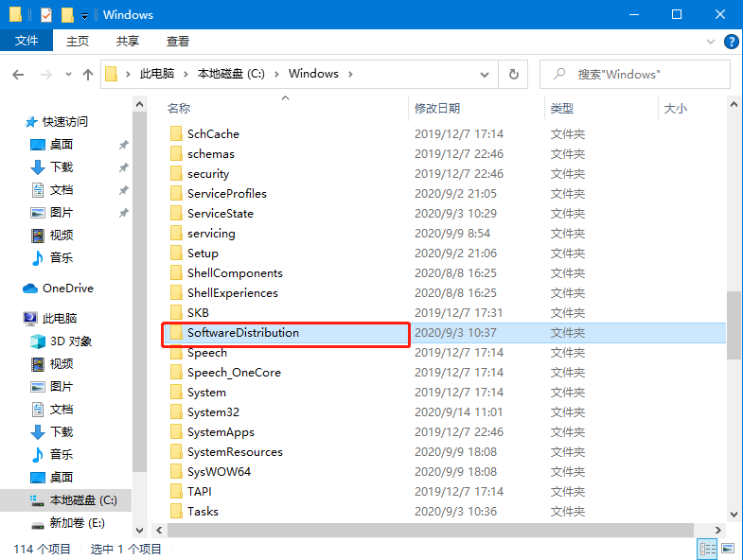This screenshot has height=560, width=743.
Task: Open the 文件 menu tab
Action: pos(27,41)
